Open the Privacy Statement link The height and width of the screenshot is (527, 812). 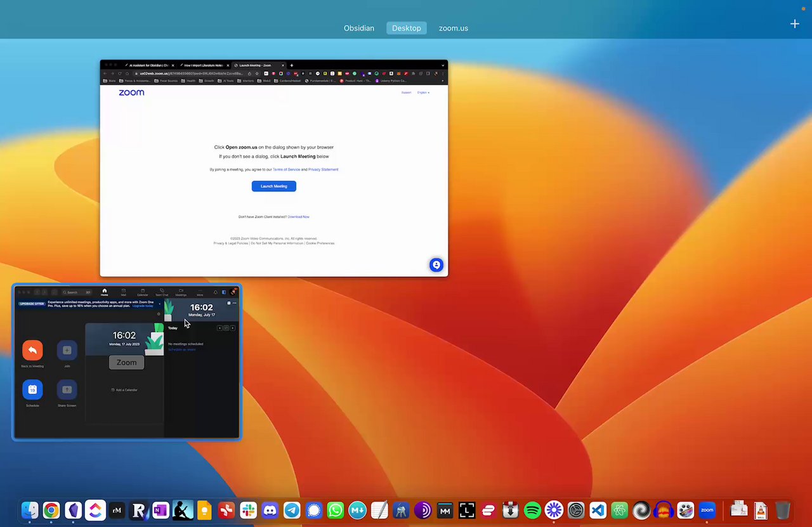(324, 169)
